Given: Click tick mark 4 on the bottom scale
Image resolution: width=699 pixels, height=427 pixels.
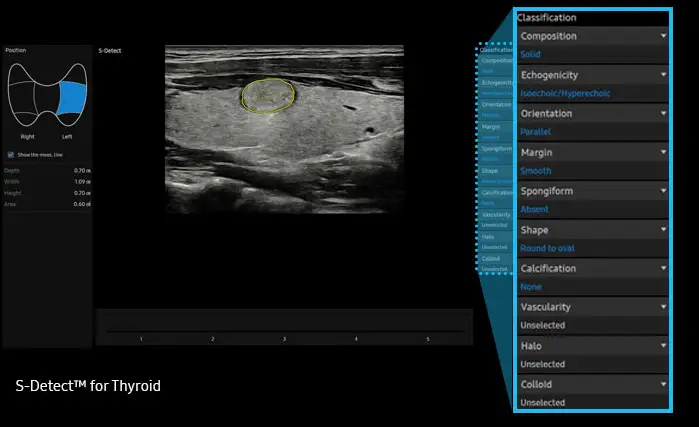Looking at the screenshot, I should [356, 339].
